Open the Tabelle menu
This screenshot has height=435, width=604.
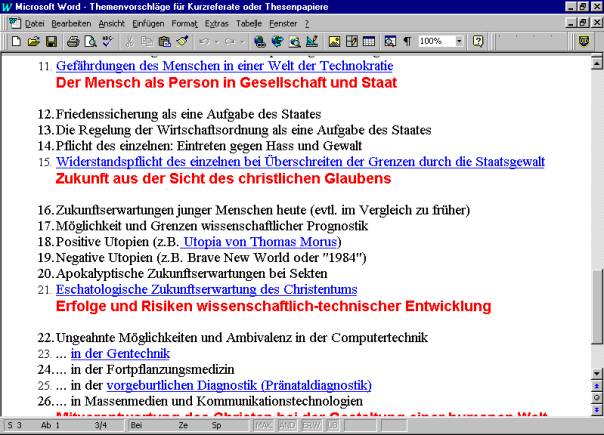tap(249, 23)
